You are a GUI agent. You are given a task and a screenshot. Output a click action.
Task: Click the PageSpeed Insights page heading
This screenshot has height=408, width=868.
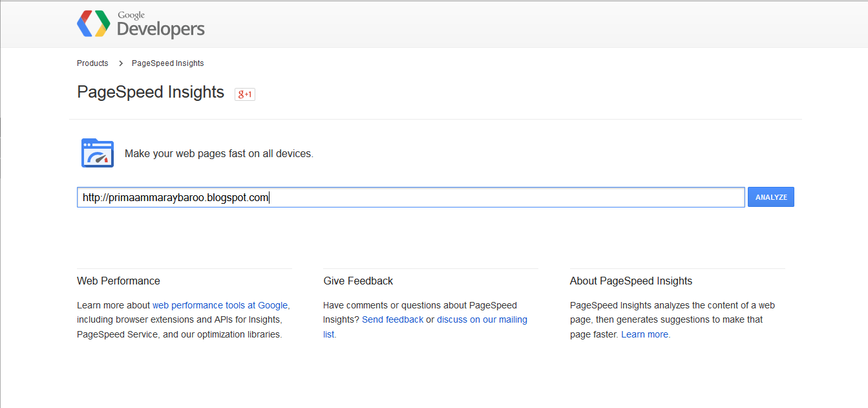[x=151, y=92]
